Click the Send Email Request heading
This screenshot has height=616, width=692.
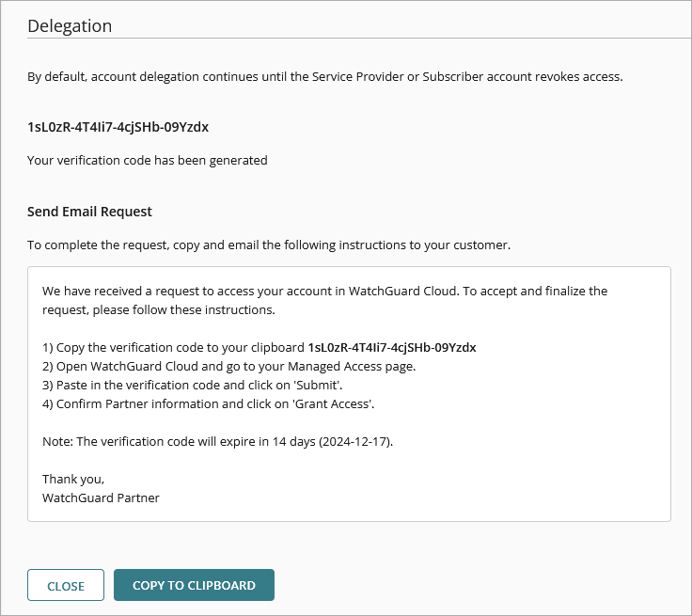(x=89, y=211)
